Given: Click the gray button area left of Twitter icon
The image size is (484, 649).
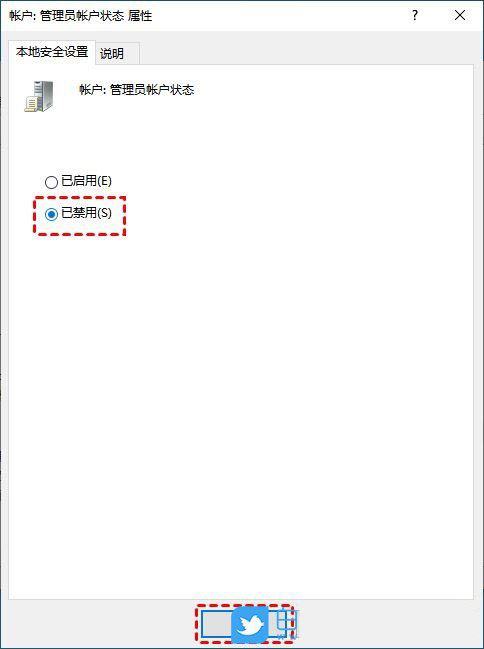Looking at the screenshot, I should pyautogui.click(x=217, y=625).
